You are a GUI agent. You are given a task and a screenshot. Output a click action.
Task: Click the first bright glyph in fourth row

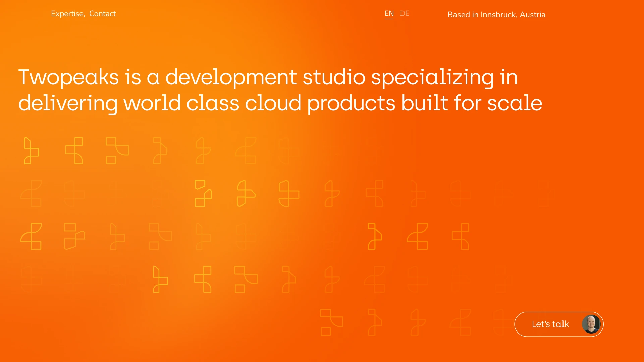[160, 279]
